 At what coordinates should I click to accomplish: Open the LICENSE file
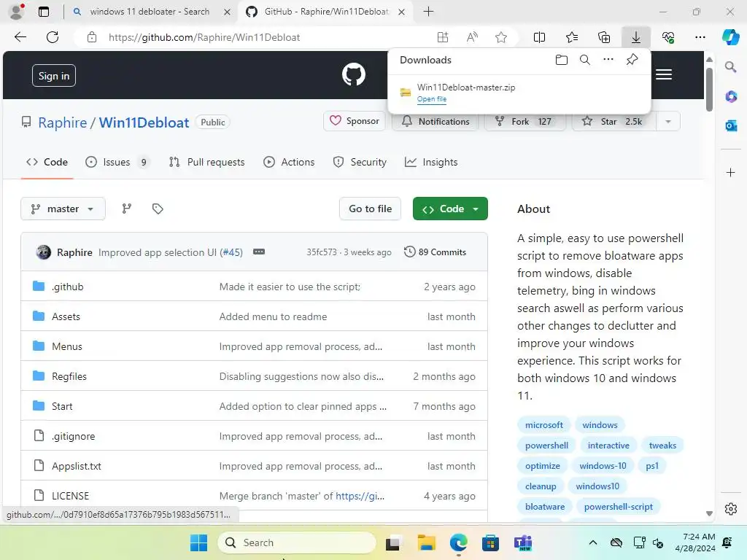pos(71,496)
